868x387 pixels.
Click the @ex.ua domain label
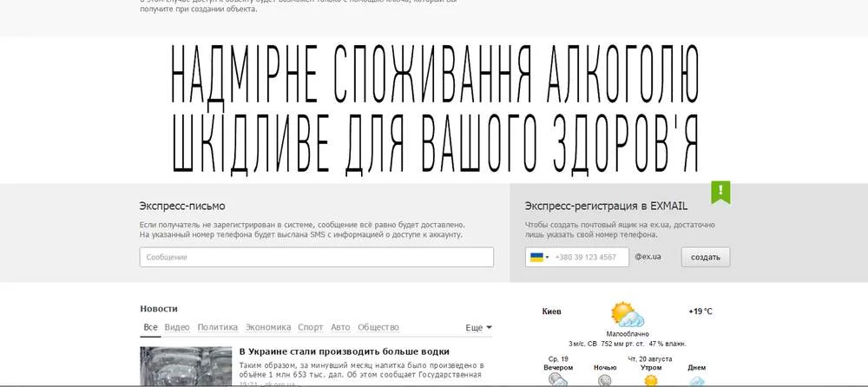(648, 257)
